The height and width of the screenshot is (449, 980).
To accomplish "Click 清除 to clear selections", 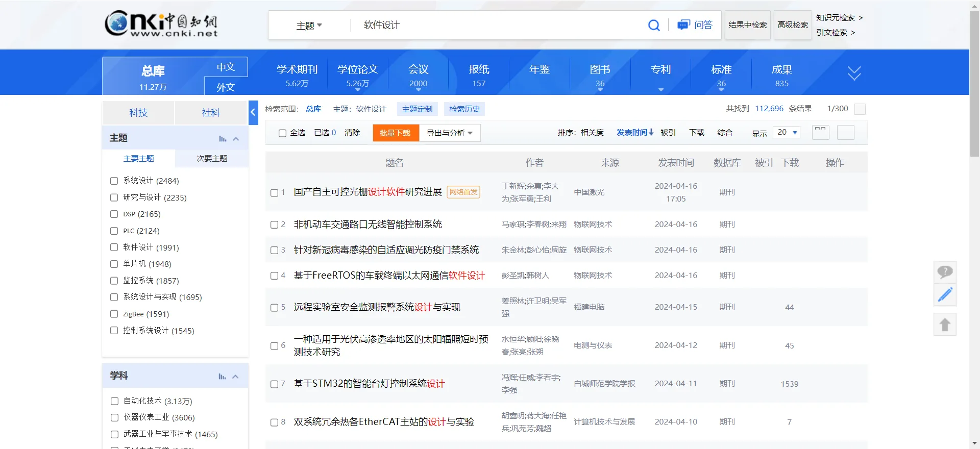I will (352, 133).
